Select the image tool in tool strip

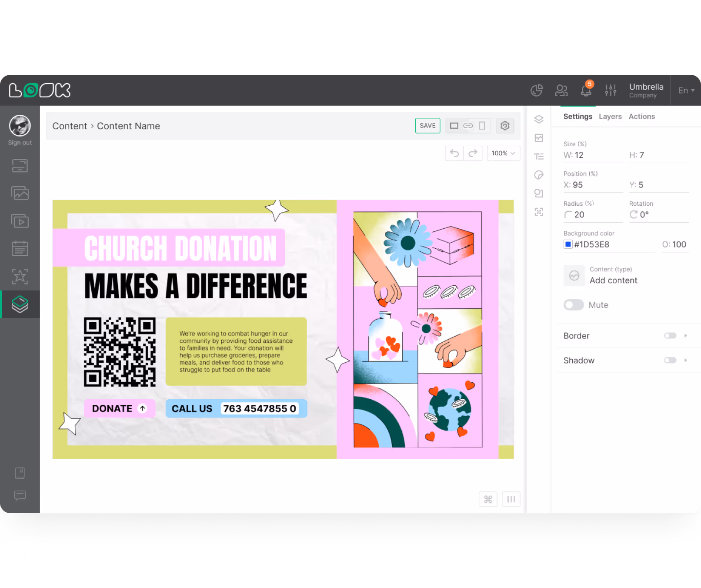point(539,138)
